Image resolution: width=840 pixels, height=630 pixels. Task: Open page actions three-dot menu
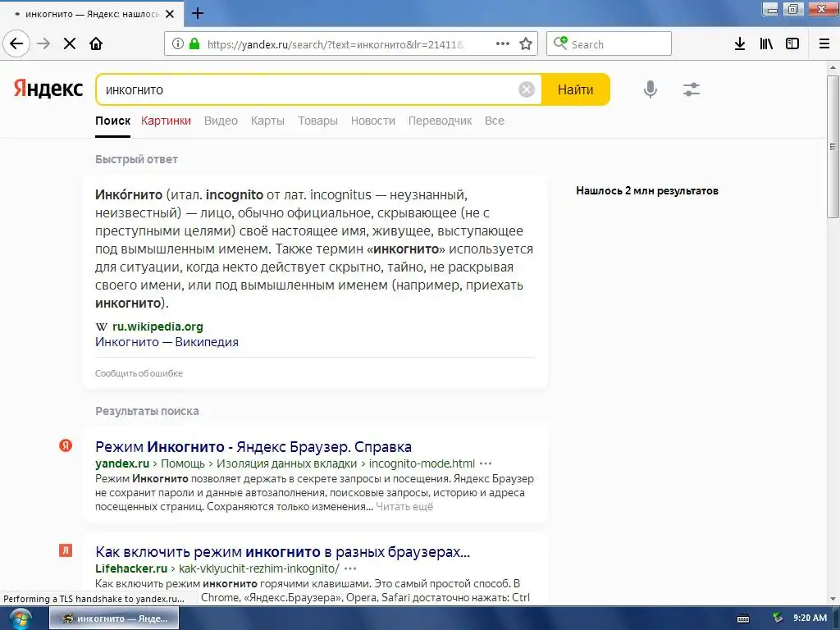click(503, 44)
